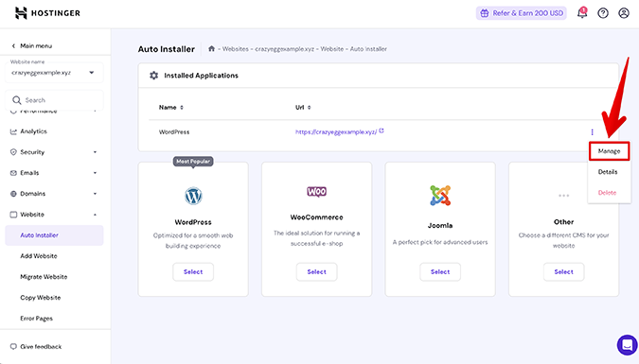Open Copy Website in the sidebar
The width and height of the screenshot is (639, 364).
pos(41,297)
